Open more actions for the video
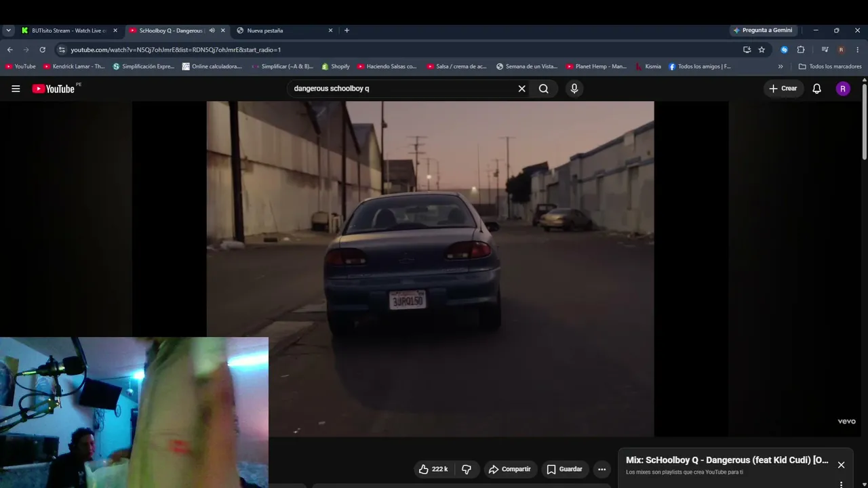This screenshot has width=868, height=488. [x=601, y=469]
